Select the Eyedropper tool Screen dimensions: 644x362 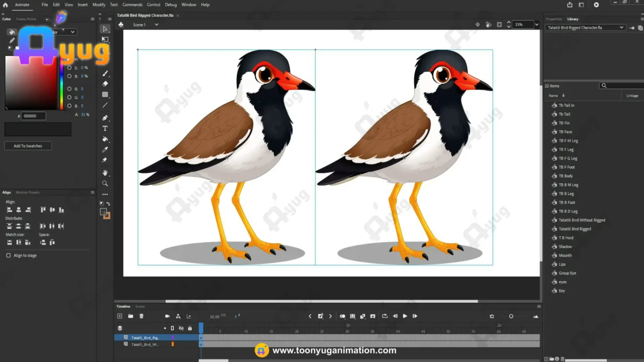tap(105, 150)
